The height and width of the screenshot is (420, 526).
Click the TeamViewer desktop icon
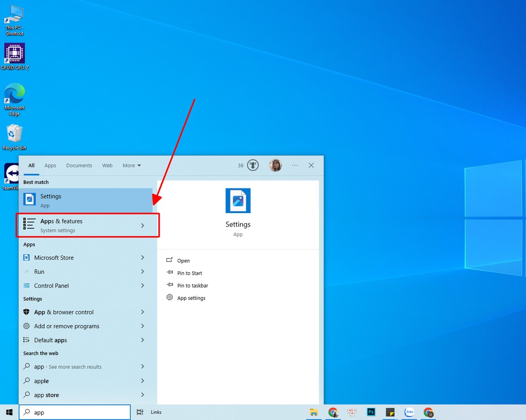[x=11, y=177]
